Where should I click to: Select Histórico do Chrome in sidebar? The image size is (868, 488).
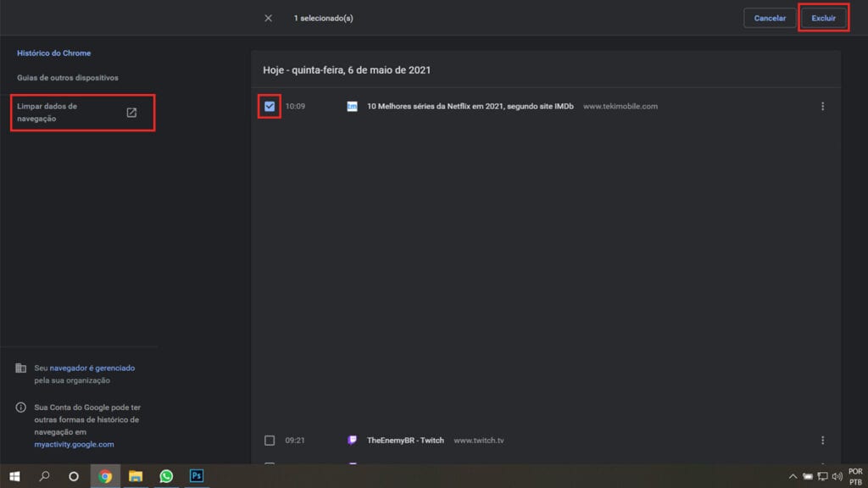(53, 53)
